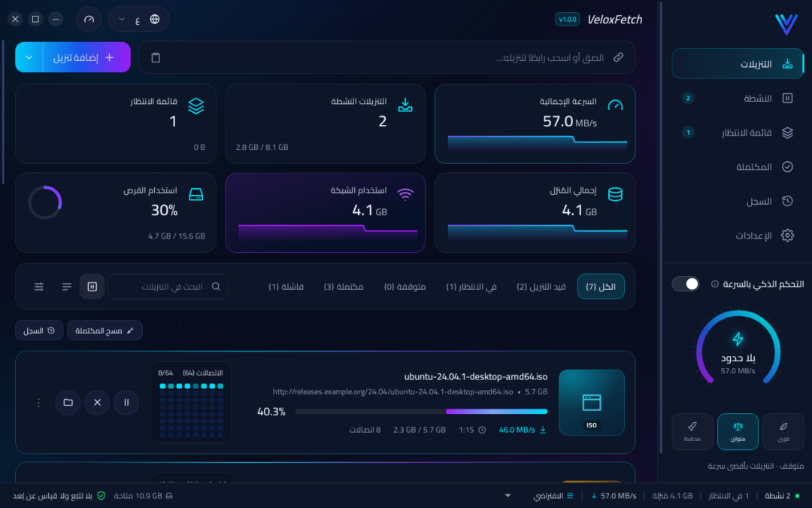Click the السجل history button above list
This screenshot has height=508, width=812.
[x=39, y=330]
